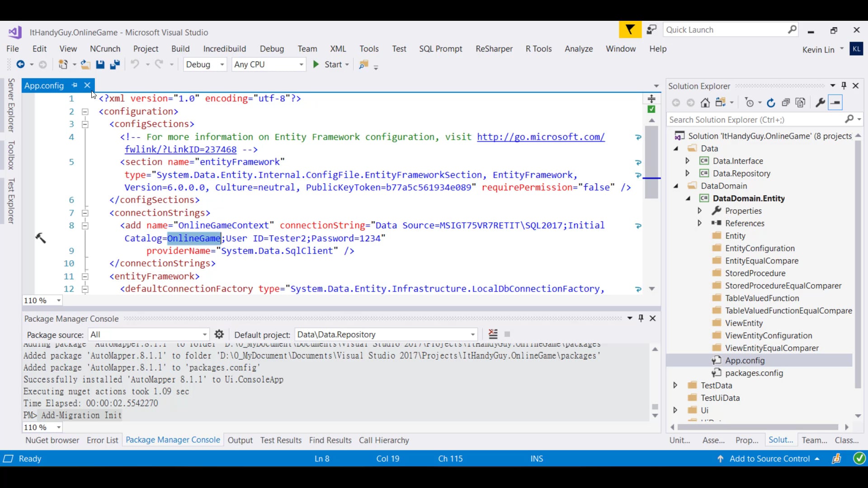Image resolution: width=868 pixels, height=488 pixels.
Task: Switch to the Error List tab
Action: (x=102, y=440)
